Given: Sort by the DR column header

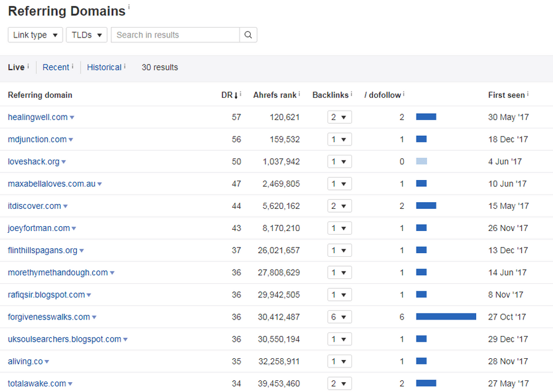Looking at the screenshot, I should [x=227, y=95].
